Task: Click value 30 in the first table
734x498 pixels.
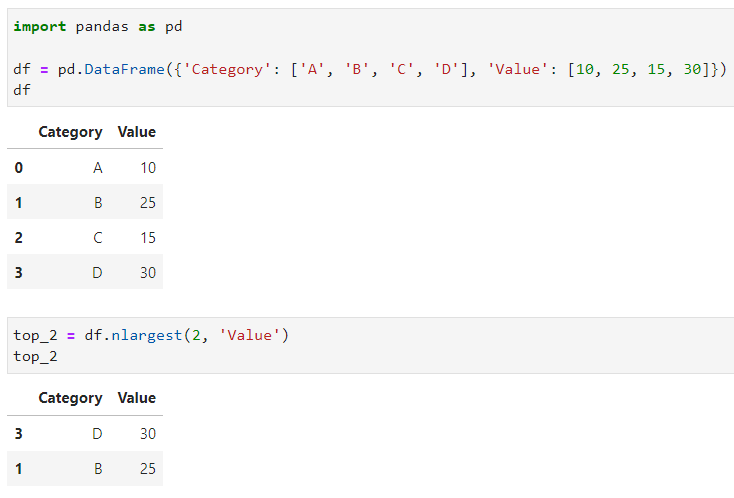Action: (x=148, y=272)
